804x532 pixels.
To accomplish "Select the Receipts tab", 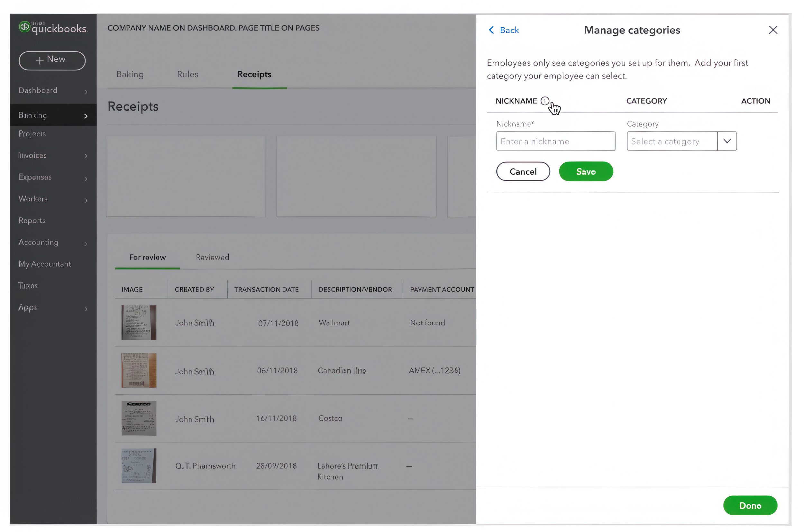I will point(254,74).
